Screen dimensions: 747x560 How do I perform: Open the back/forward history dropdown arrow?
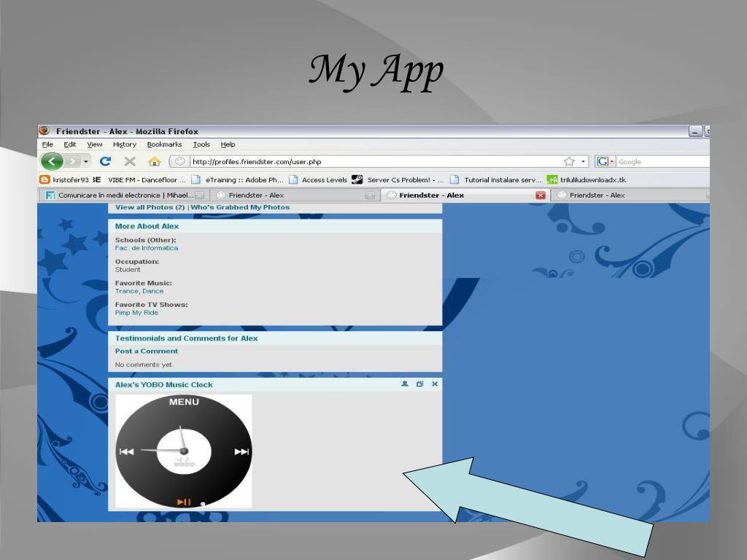pos(86,161)
